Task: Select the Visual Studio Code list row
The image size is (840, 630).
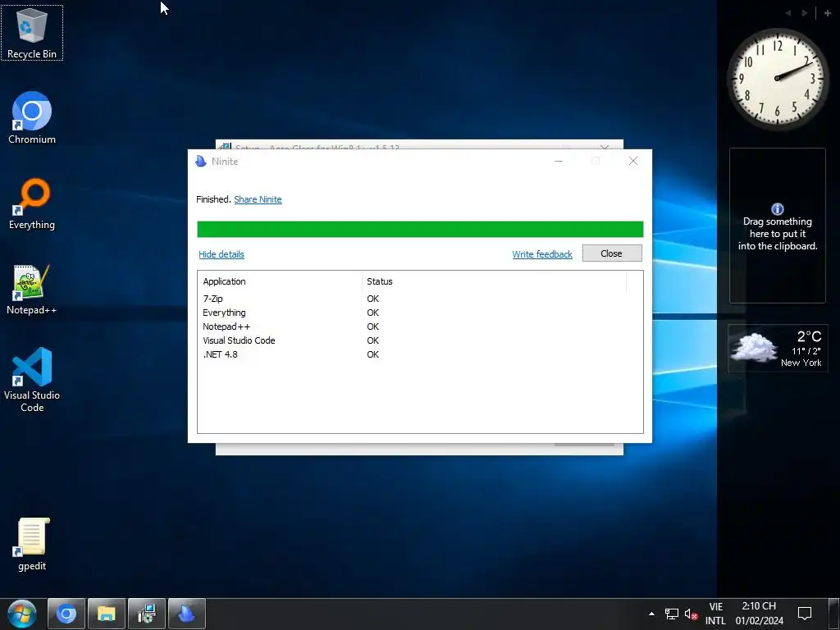Action: [413, 340]
